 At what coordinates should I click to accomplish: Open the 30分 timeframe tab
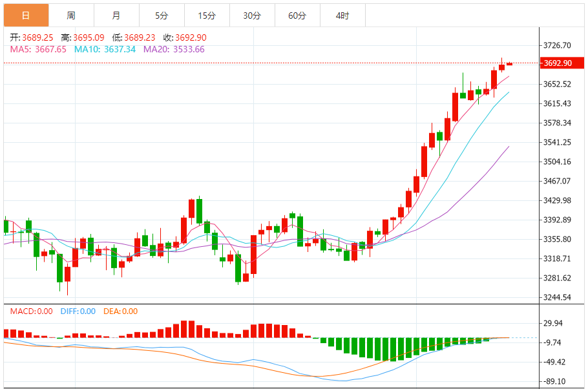click(x=252, y=16)
